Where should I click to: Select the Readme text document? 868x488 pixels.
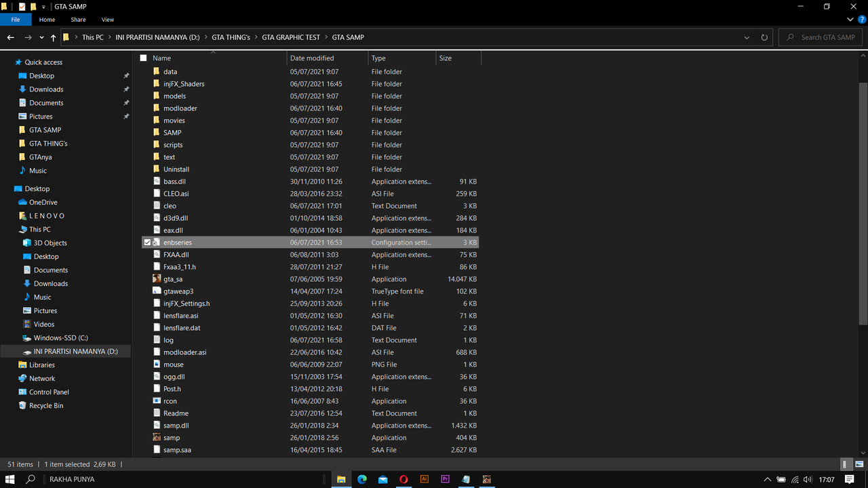176,413
